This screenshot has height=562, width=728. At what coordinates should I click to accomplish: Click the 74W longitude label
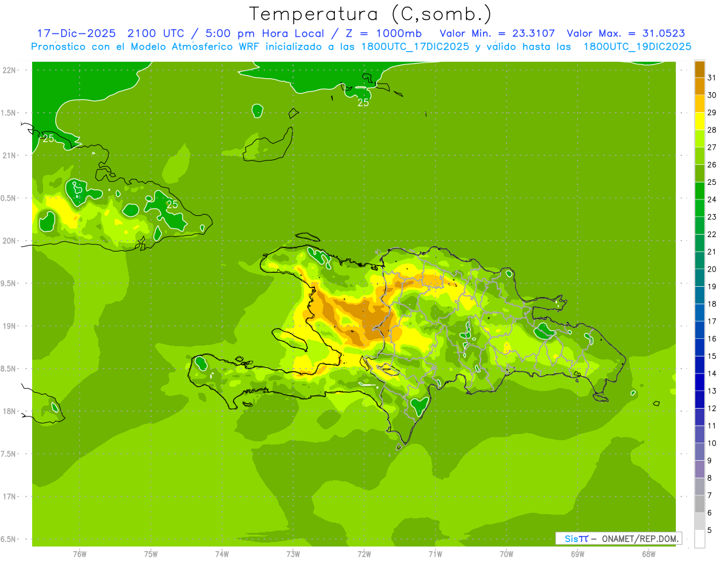click(x=222, y=554)
